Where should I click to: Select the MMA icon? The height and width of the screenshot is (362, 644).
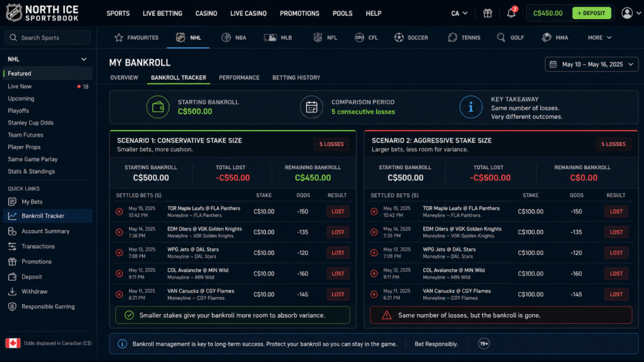pos(547,37)
